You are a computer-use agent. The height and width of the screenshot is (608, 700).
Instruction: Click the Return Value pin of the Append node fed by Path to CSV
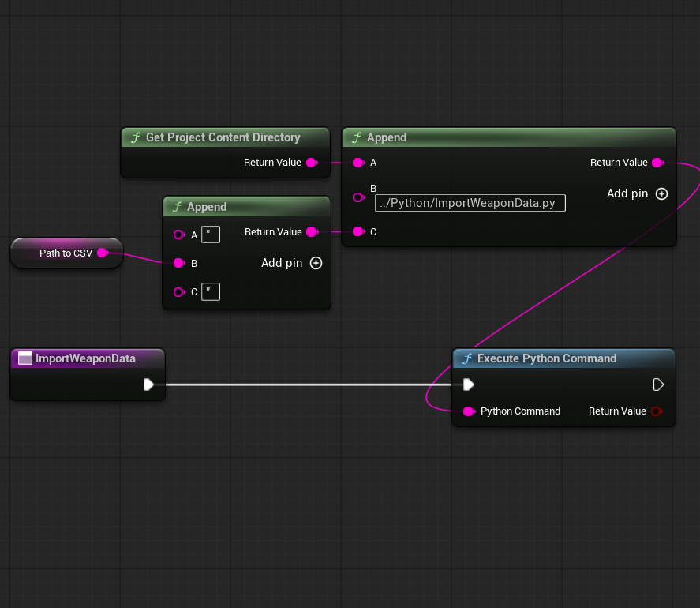click(311, 231)
